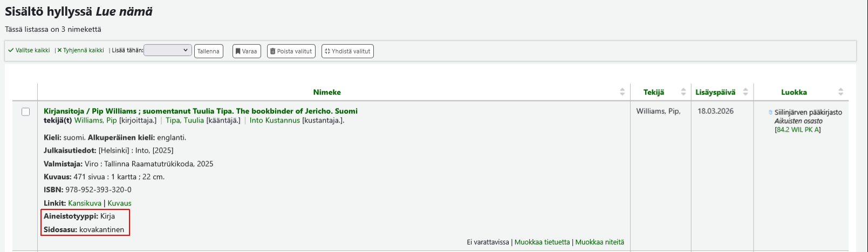
Task: Sort by Luokka using its sort arrows
Action: (840, 92)
